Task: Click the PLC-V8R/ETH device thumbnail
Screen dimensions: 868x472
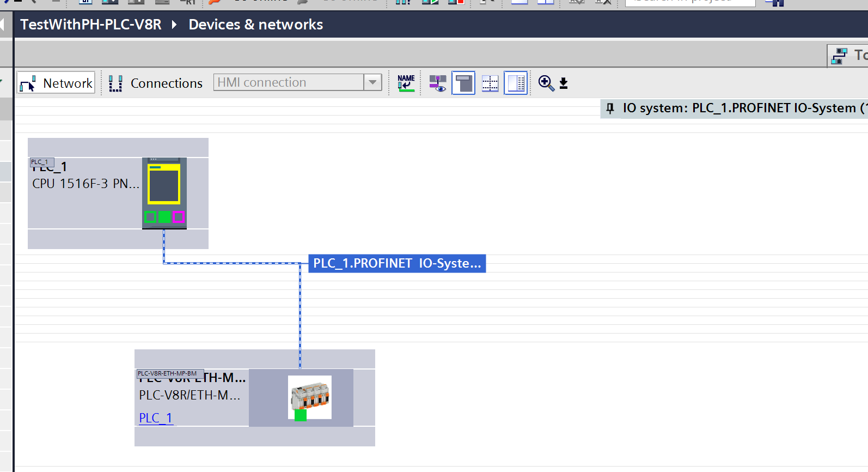Action: tap(310, 395)
